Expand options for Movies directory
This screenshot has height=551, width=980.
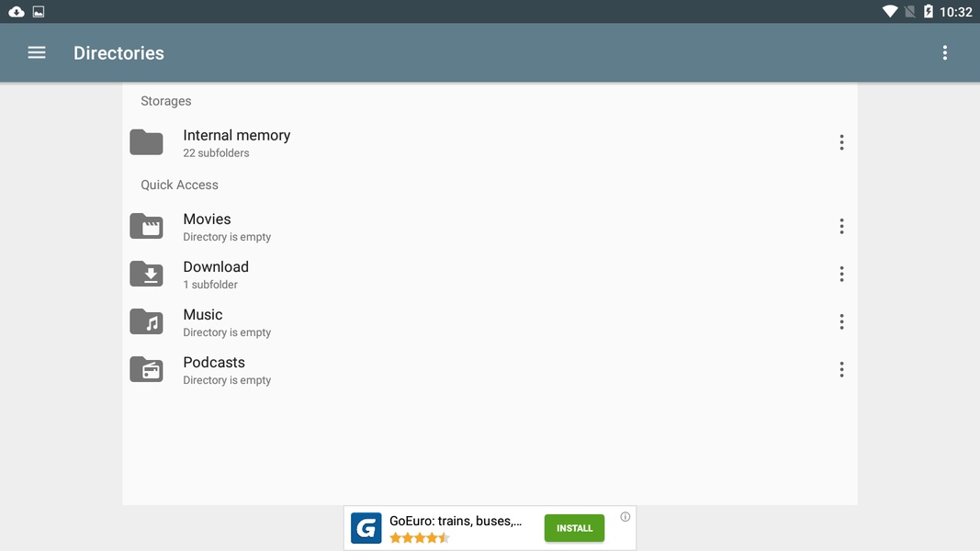tap(841, 226)
